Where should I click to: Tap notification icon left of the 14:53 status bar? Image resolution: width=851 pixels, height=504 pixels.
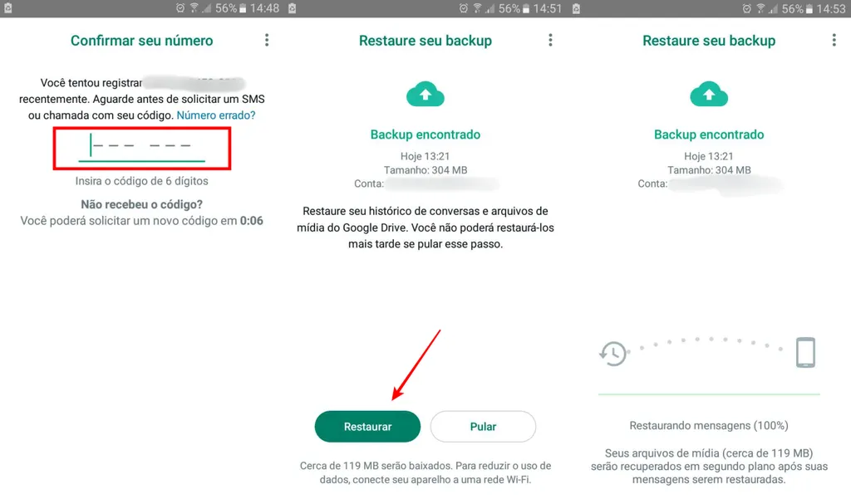pyautogui.click(x=576, y=8)
